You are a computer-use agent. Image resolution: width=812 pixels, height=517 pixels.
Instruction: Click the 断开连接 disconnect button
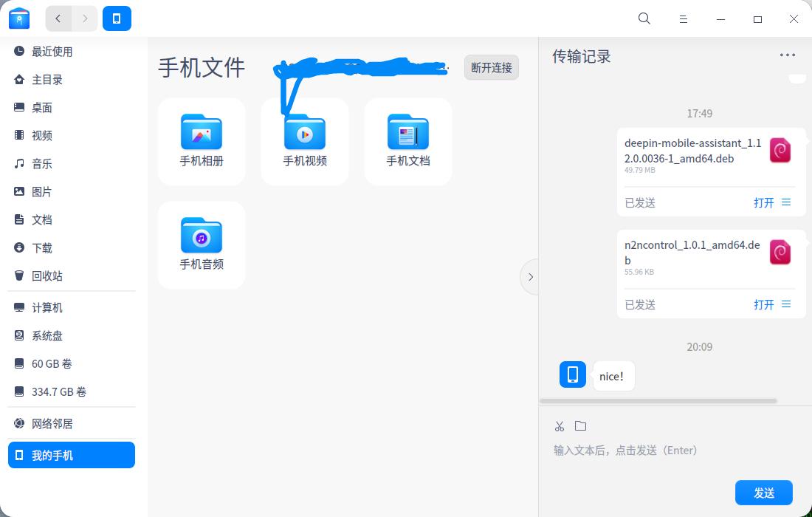point(491,67)
